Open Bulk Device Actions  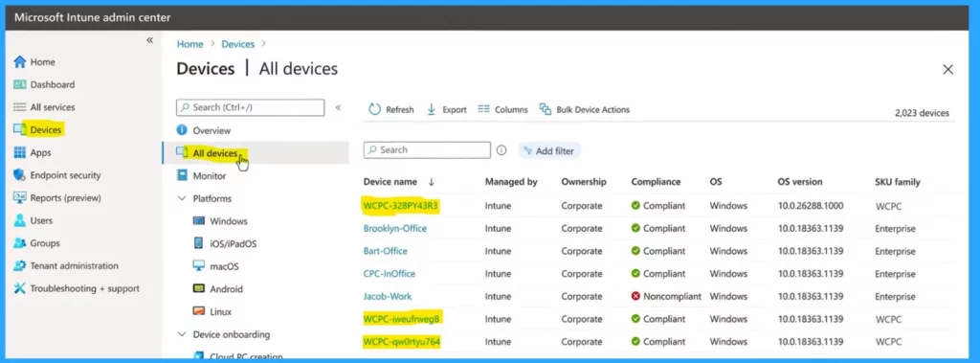585,109
